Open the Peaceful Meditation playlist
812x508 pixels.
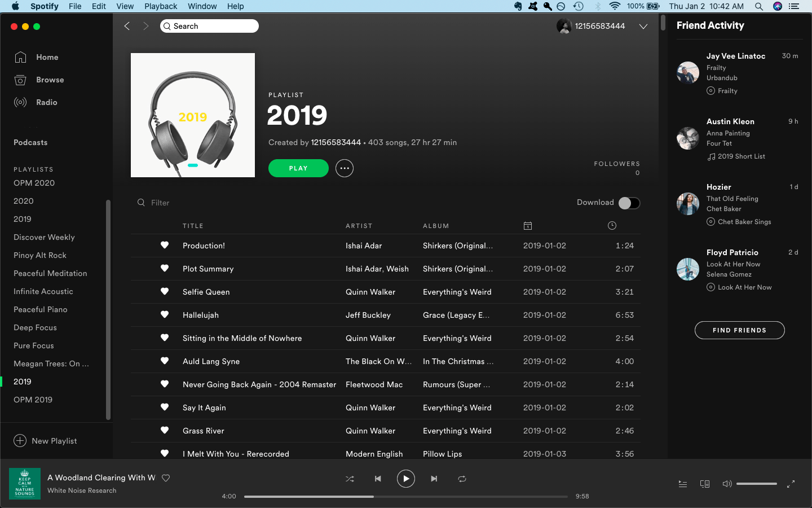tap(50, 273)
